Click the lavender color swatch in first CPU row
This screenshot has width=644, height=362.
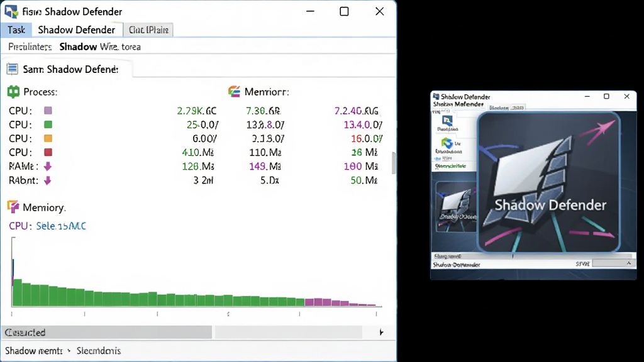pos(48,111)
